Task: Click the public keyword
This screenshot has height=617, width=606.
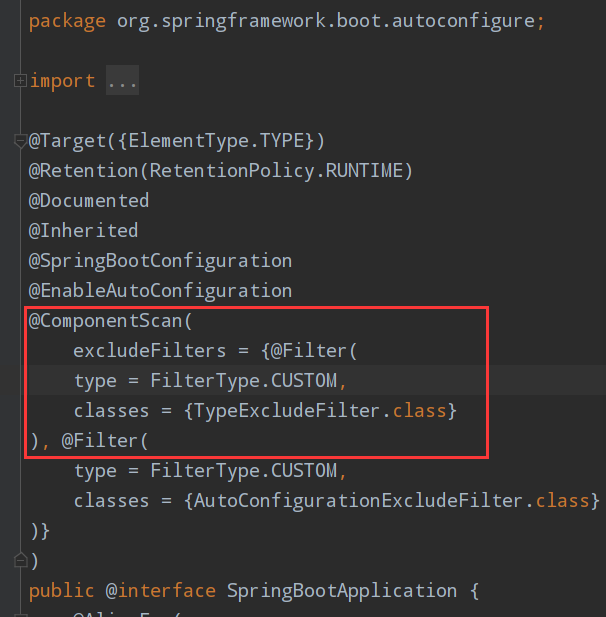Action: point(62,591)
